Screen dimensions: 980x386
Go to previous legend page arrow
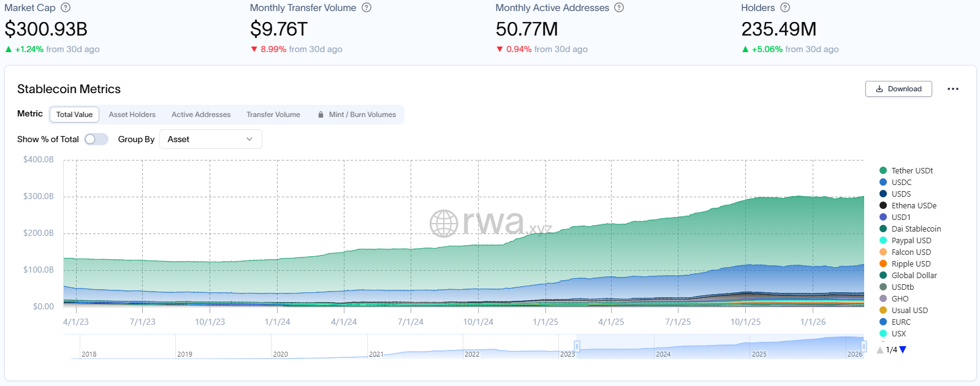[x=880, y=350]
